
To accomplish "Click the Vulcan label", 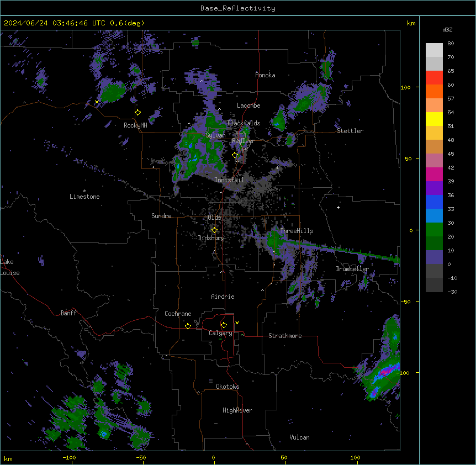I will [x=300, y=437].
